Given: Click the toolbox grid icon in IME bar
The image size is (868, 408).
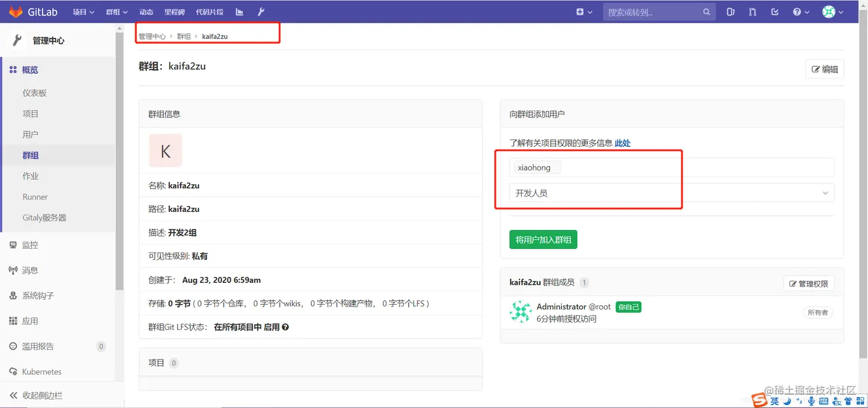Looking at the screenshot, I should [859, 401].
